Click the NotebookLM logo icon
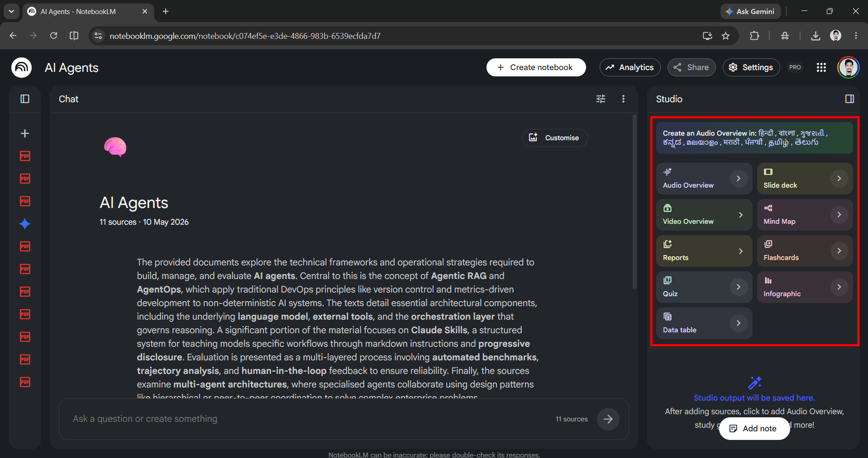 tap(21, 67)
